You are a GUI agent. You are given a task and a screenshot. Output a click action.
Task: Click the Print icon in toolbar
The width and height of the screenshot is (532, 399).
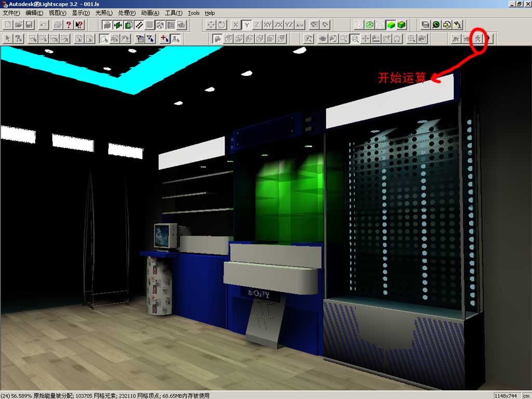tap(58, 24)
